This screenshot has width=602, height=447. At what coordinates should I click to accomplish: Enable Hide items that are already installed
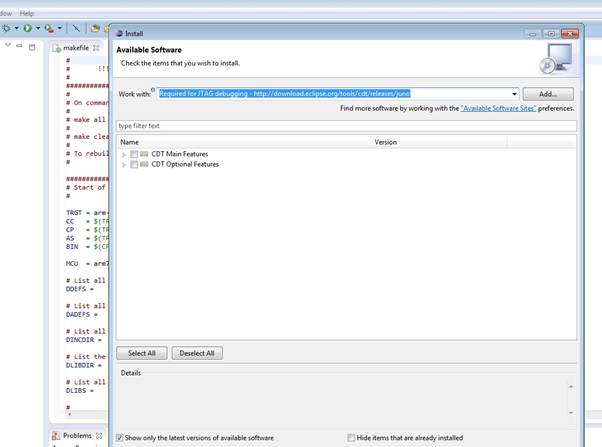click(x=350, y=438)
